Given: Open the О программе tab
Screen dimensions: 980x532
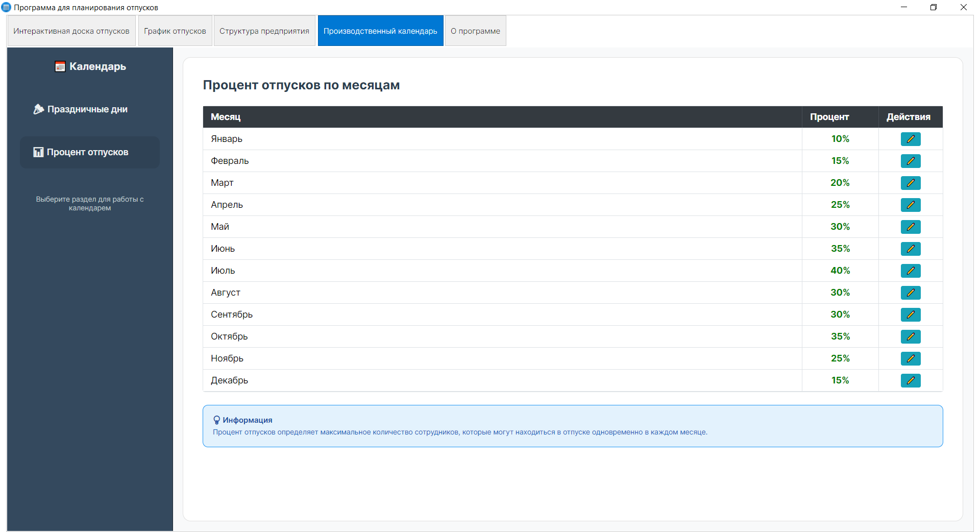Looking at the screenshot, I should click(475, 31).
